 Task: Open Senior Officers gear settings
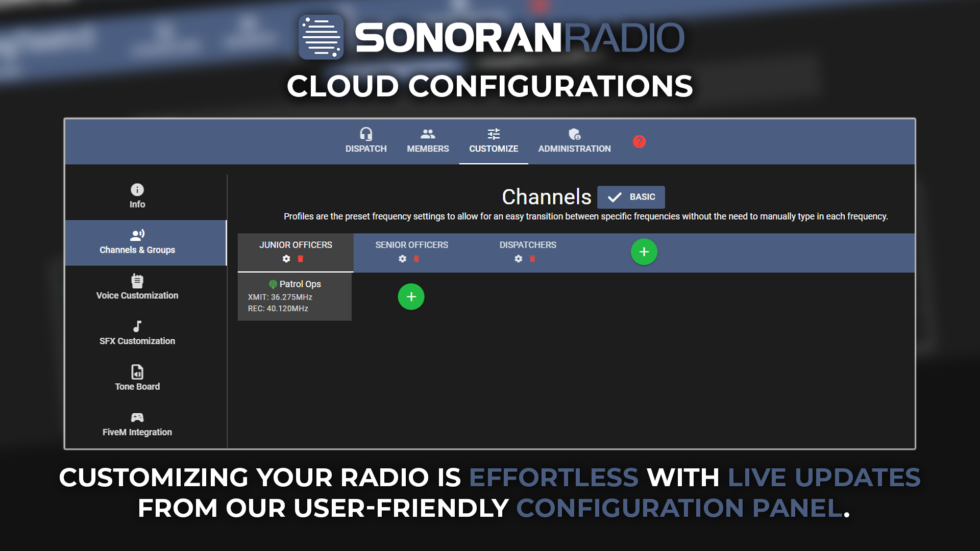pyautogui.click(x=402, y=259)
